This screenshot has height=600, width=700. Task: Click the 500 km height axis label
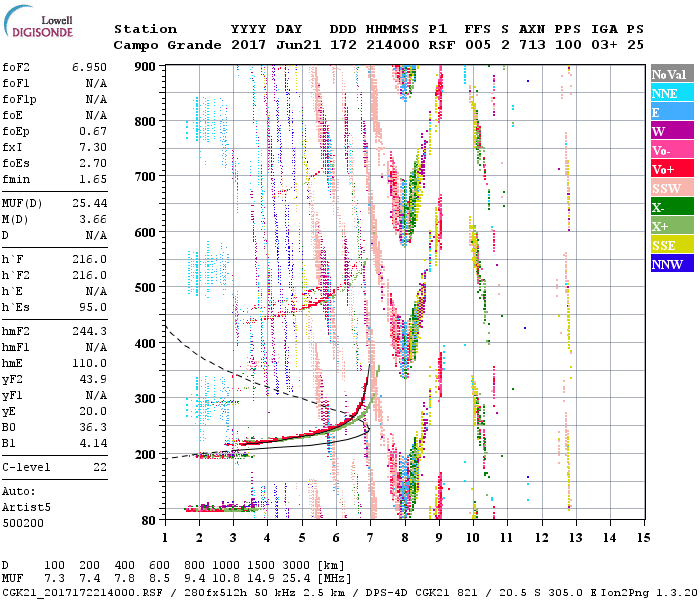point(145,288)
